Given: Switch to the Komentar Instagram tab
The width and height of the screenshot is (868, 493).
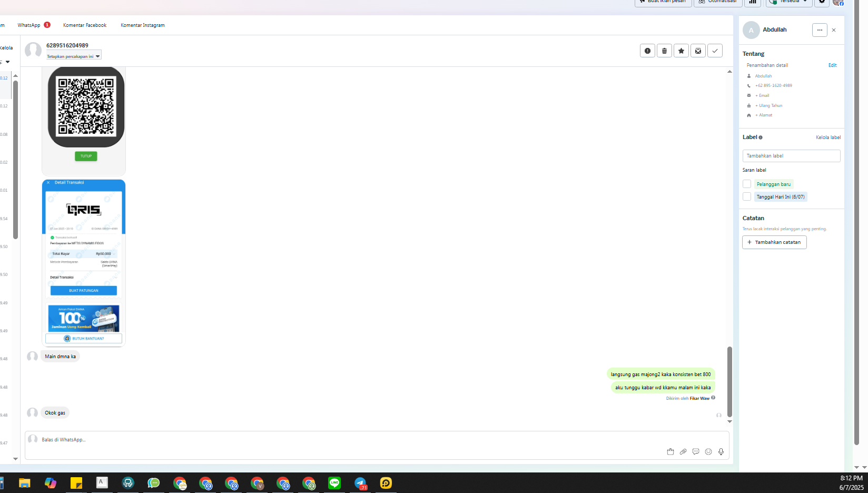Looking at the screenshot, I should (143, 25).
